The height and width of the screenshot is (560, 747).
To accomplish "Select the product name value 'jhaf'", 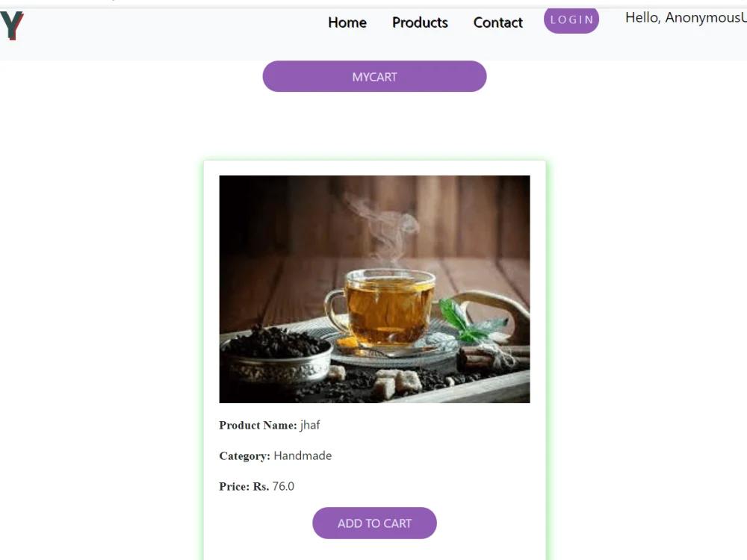I will [310, 425].
